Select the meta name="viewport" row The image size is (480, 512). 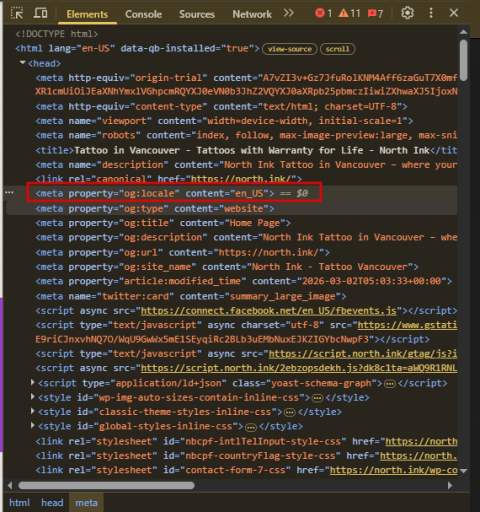pyautogui.click(x=224, y=121)
